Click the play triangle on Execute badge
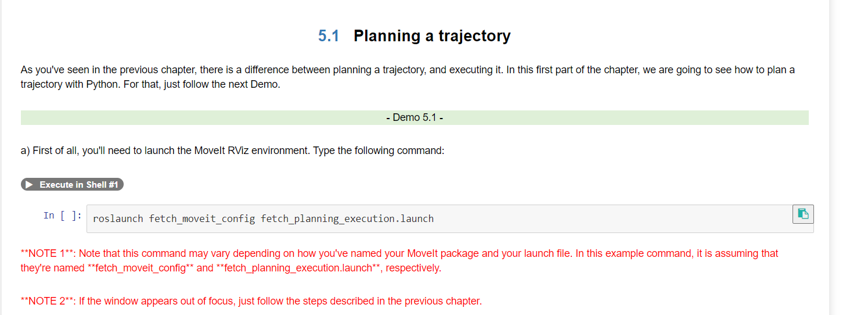The height and width of the screenshot is (315, 868). 30,185
